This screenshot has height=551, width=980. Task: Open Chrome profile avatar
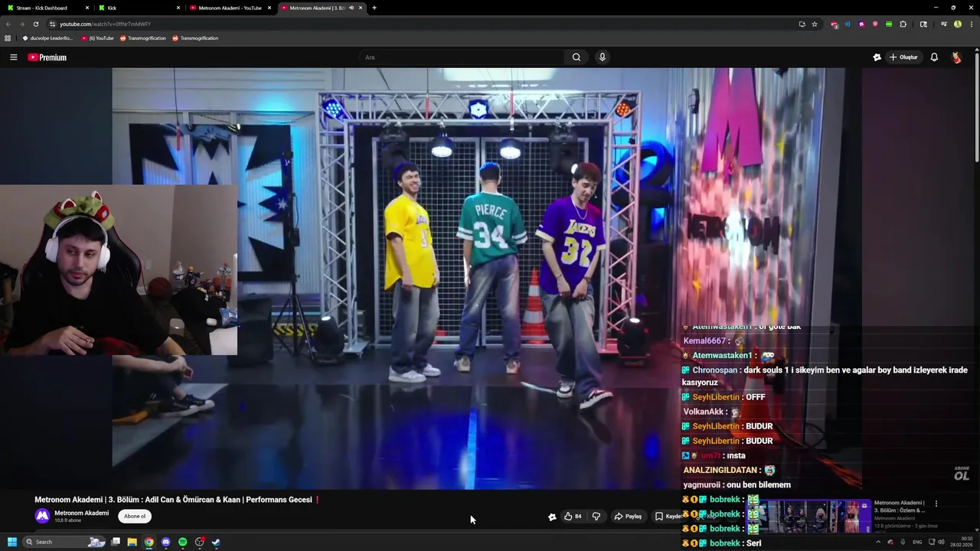[958, 24]
